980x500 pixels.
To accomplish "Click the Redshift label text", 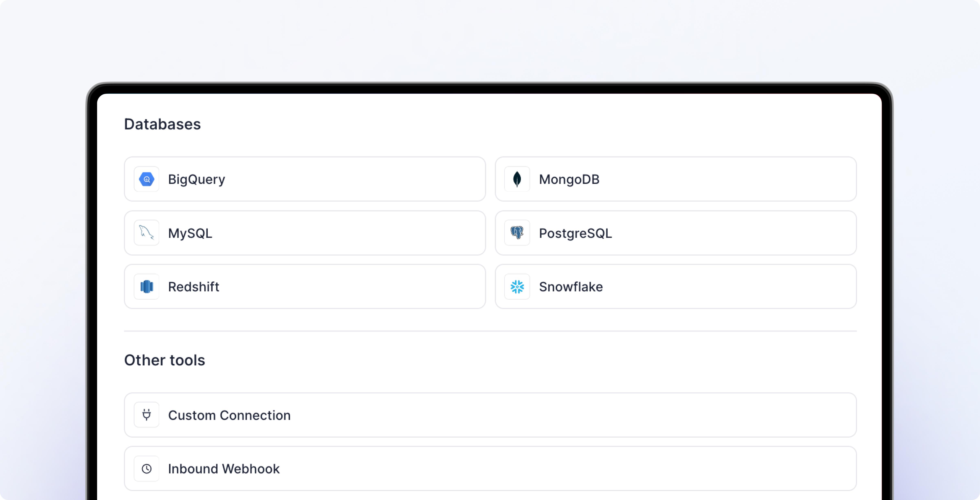I will point(193,287).
